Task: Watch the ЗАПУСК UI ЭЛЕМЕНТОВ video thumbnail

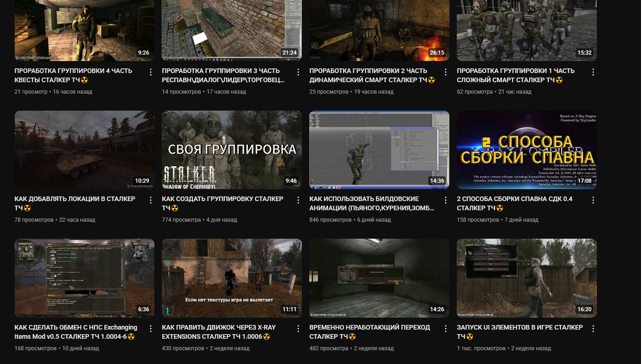Action: tap(527, 278)
